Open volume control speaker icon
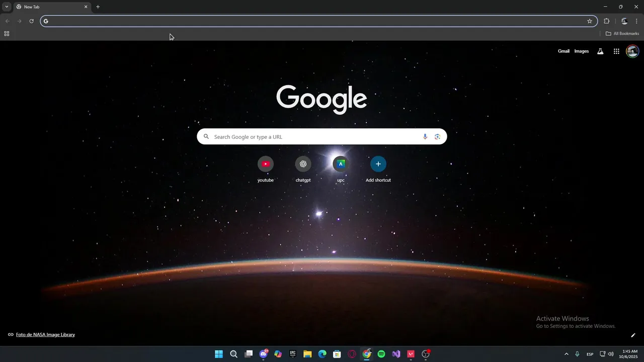 click(x=611, y=354)
